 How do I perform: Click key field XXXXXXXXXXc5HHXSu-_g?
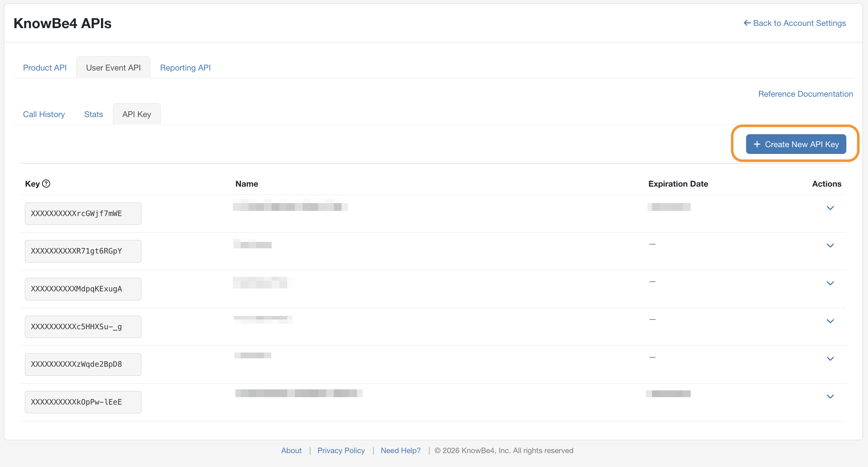coord(83,327)
